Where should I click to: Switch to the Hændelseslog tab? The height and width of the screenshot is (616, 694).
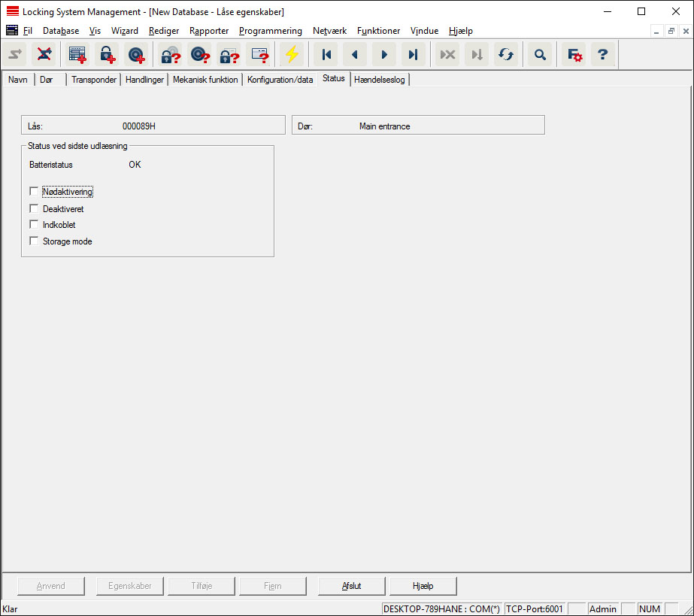[380, 80]
